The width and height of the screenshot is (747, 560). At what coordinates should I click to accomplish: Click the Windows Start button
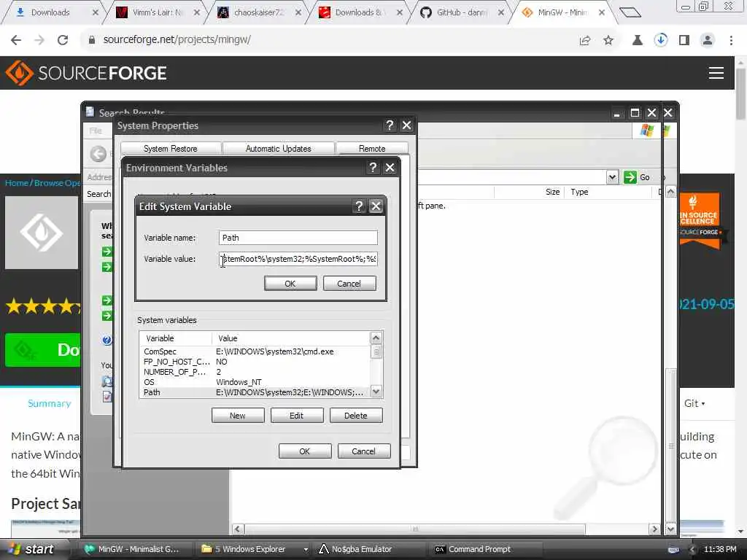[x=32, y=549]
